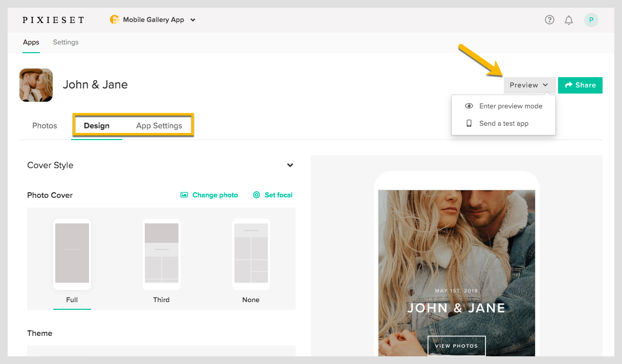Click the None label
This screenshot has width=622, height=364.
click(251, 300)
